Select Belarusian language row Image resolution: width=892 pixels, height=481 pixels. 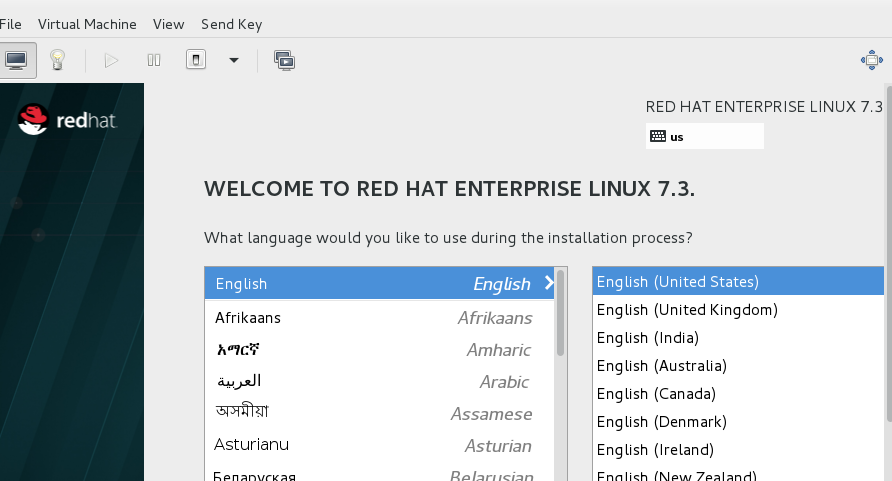coord(379,473)
